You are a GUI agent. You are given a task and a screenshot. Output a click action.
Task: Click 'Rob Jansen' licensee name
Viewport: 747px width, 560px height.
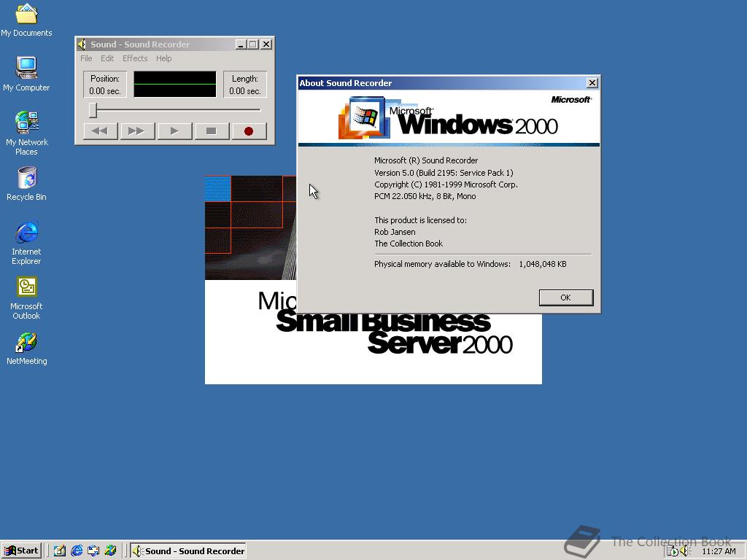tap(395, 232)
